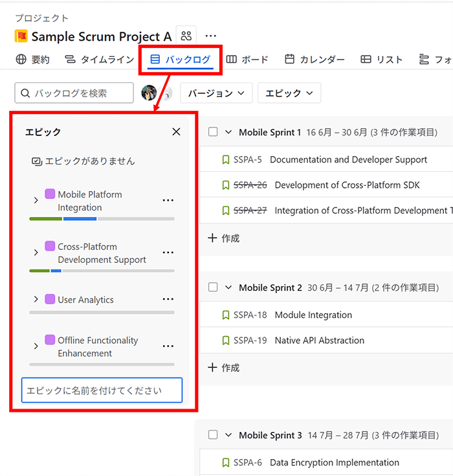Click the story icon of SSPA-18
This screenshot has width=453, height=476.
tap(225, 315)
